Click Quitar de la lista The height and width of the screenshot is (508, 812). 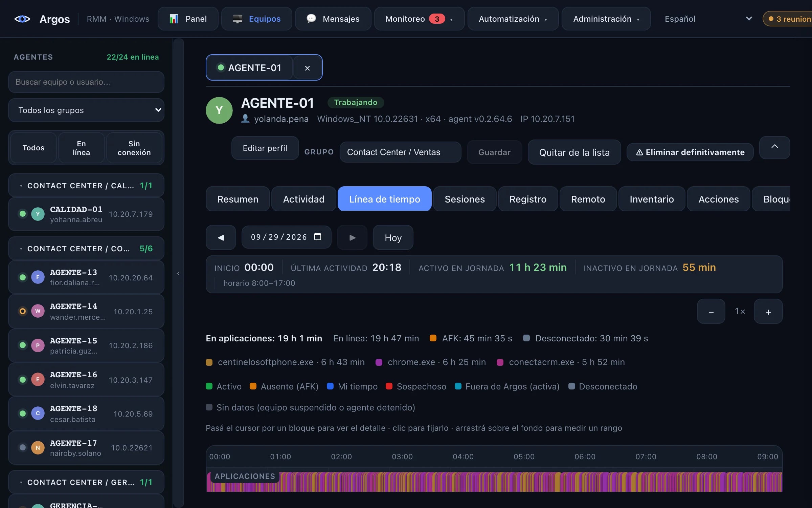(x=574, y=152)
